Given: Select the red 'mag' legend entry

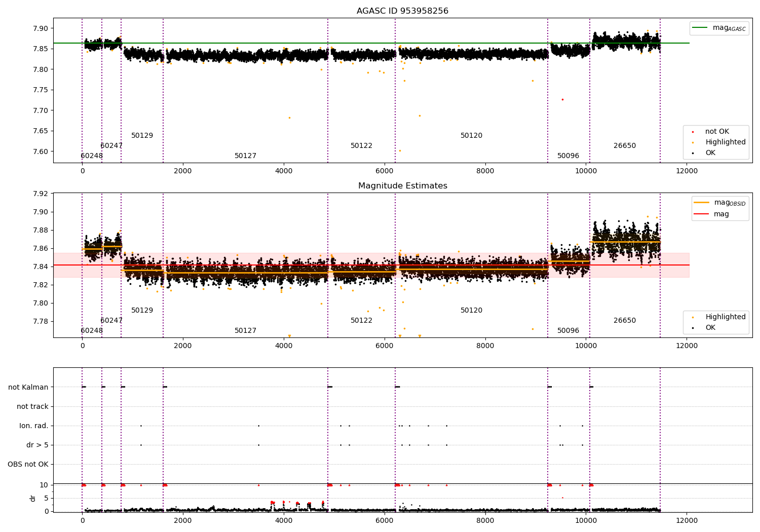Looking at the screenshot, I should (711, 214).
